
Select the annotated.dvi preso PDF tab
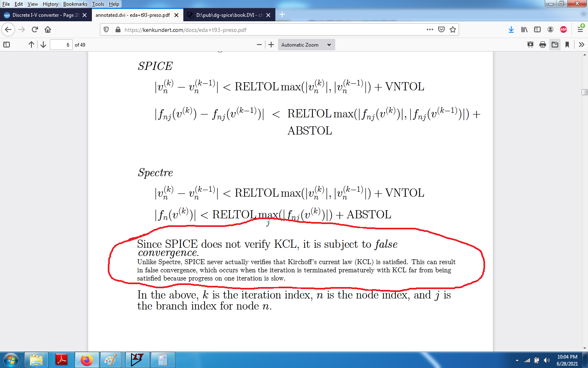click(x=133, y=15)
